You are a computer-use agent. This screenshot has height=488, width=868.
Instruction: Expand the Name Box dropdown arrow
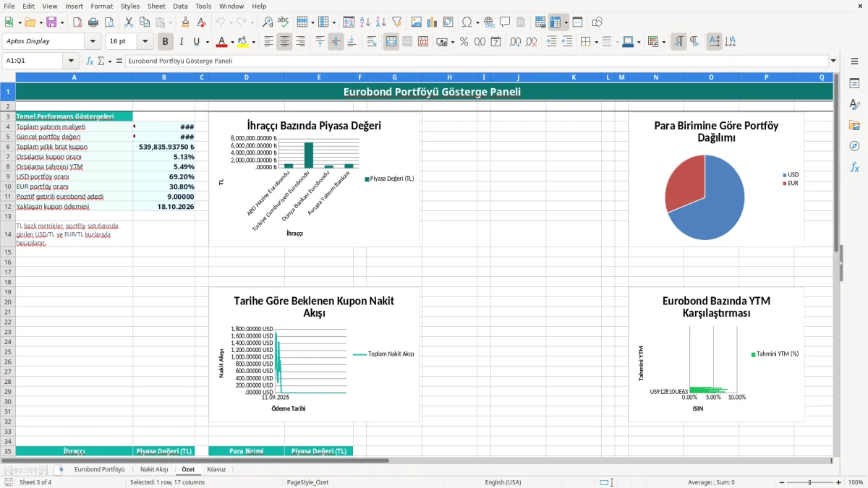tap(71, 61)
